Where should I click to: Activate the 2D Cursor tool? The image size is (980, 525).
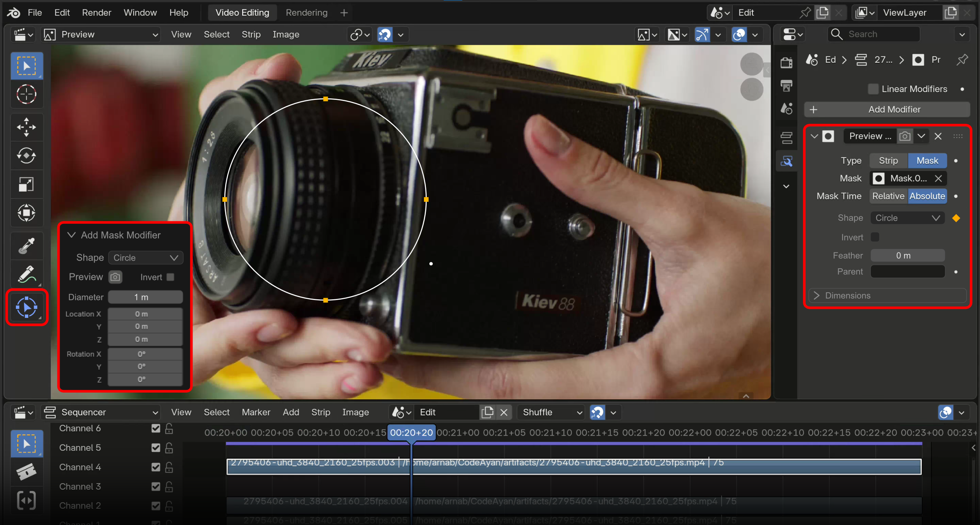click(x=26, y=94)
